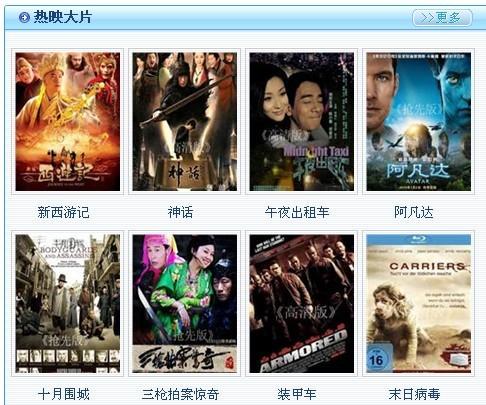Screen dimensions: 486x405
Task: Click the 新西游记 title link
Action: pos(63,212)
